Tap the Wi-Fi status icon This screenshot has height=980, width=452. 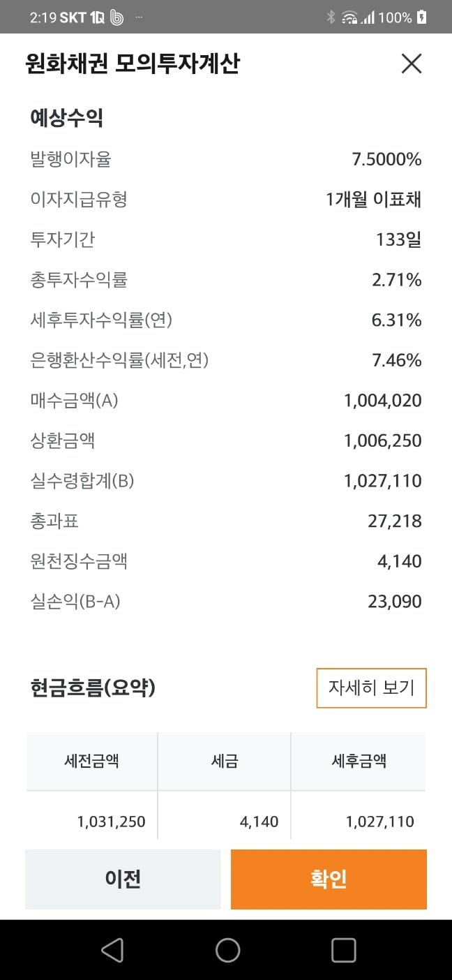pos(349,18)
